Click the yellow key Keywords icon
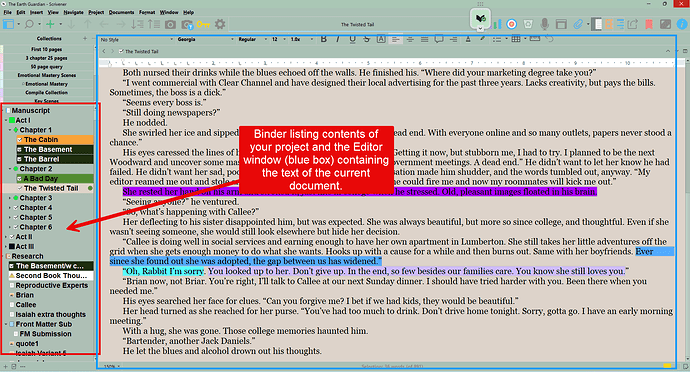Image resolution: width=690 pixels, height=372 pixels. point(203,25)
